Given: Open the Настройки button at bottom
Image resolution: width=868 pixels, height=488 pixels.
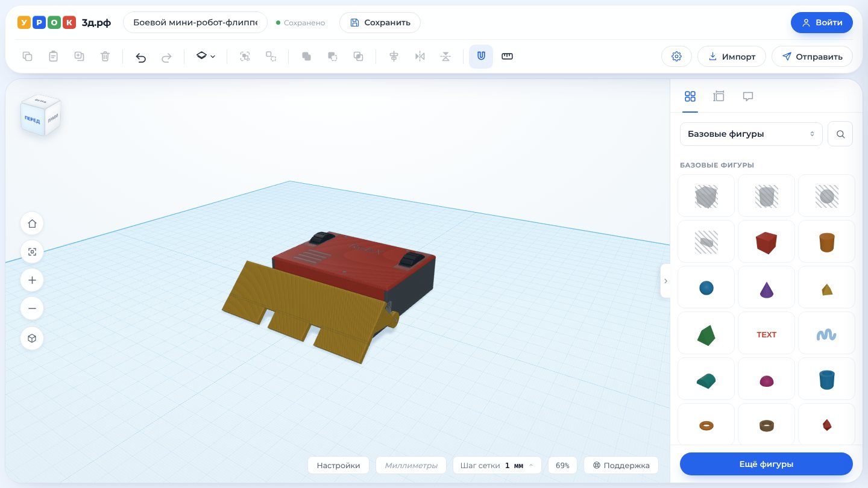Looking at the screenshot, I should 338,465.
